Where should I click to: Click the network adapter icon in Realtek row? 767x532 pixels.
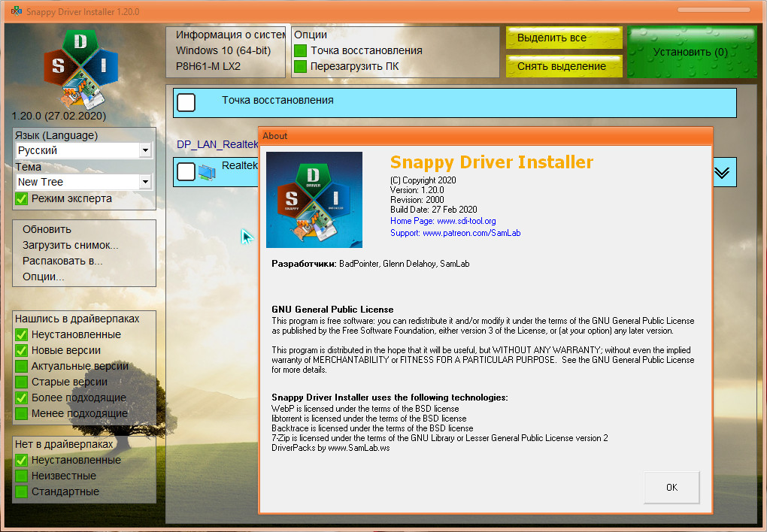pos(207,172)
